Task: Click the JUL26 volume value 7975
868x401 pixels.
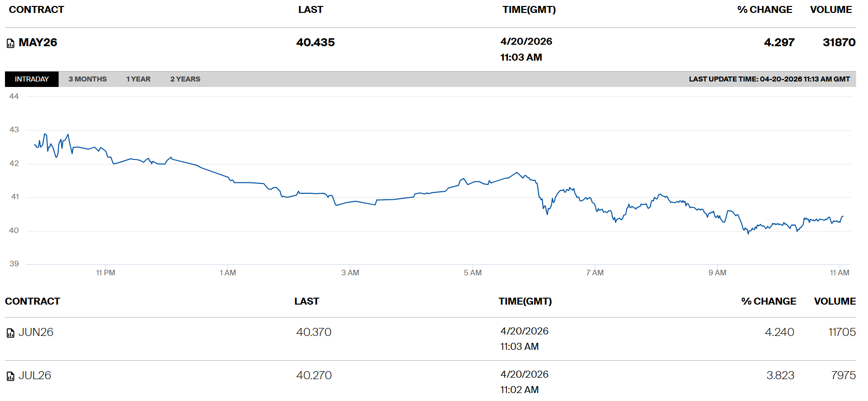Action: (x=843, y=376)
